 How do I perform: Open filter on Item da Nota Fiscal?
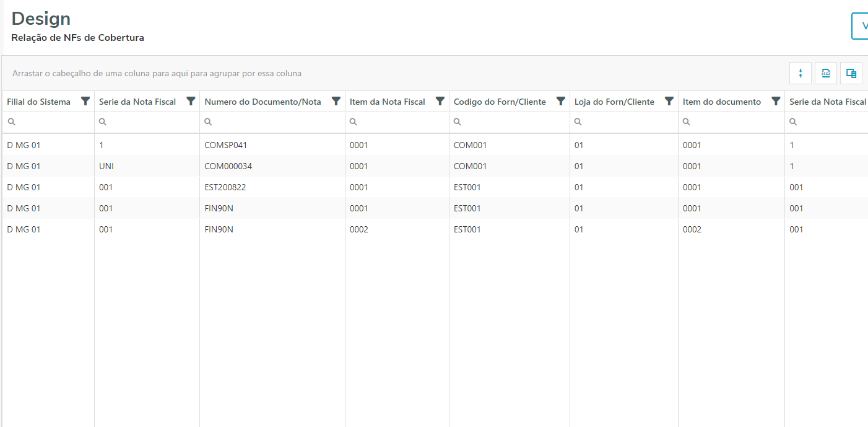tap(440, 101)
